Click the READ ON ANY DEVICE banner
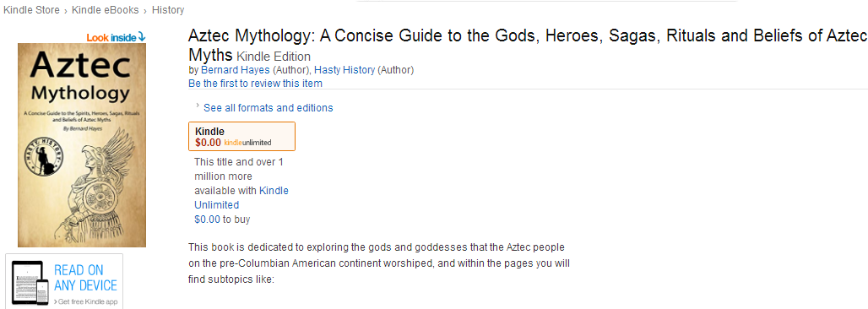The width and height of the screenshot is (868, 309). coord(64,281)
